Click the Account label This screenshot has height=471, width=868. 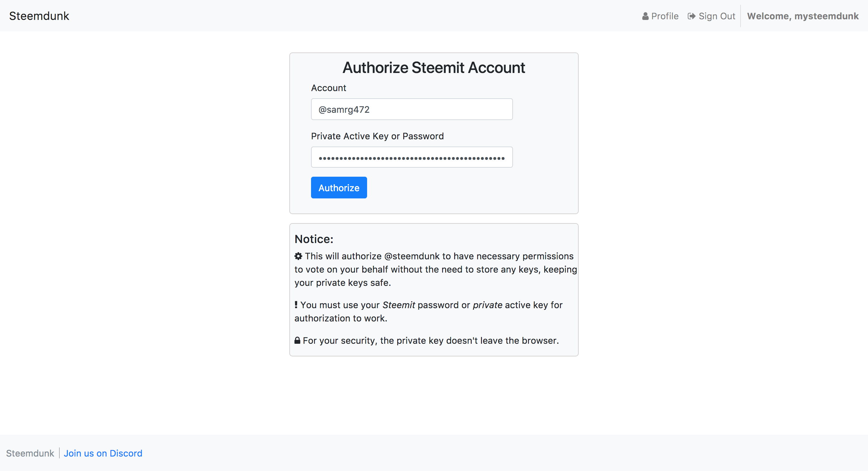coord(329,88)
